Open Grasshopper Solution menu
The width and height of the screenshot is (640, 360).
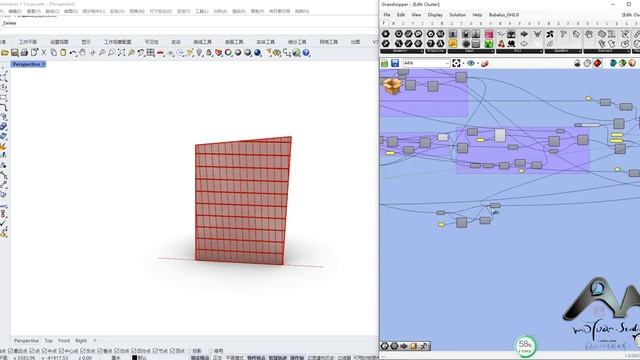point(457,15)
